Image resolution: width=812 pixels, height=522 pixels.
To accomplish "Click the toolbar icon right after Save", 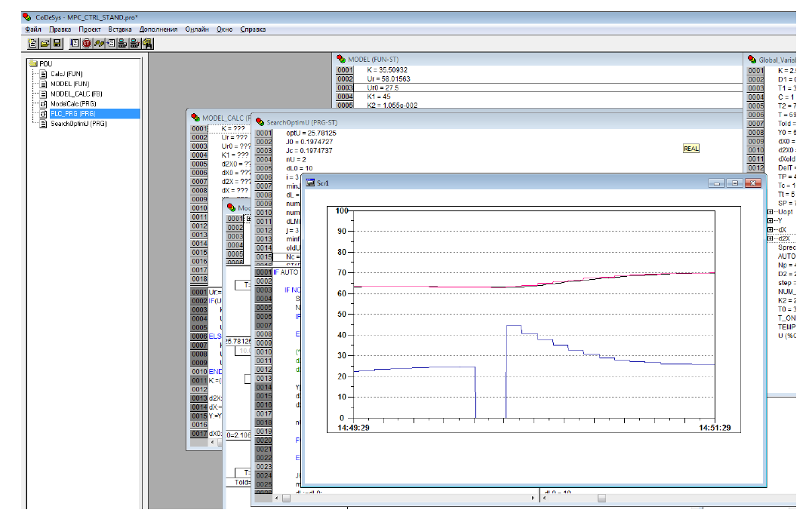I will 75,44.
